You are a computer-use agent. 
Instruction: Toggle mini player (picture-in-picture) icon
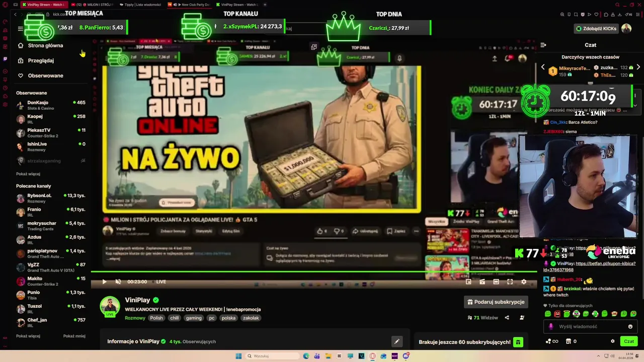tap(468, 282)
